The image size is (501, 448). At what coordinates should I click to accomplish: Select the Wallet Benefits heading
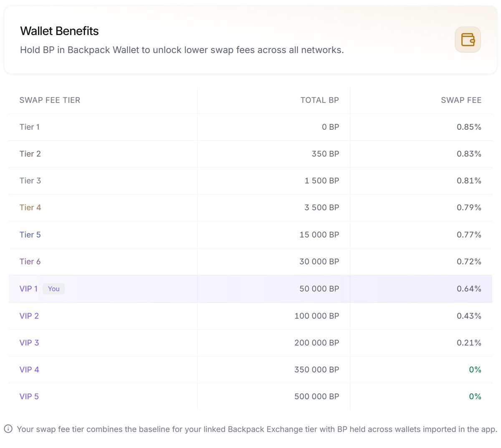pos(59,31)
